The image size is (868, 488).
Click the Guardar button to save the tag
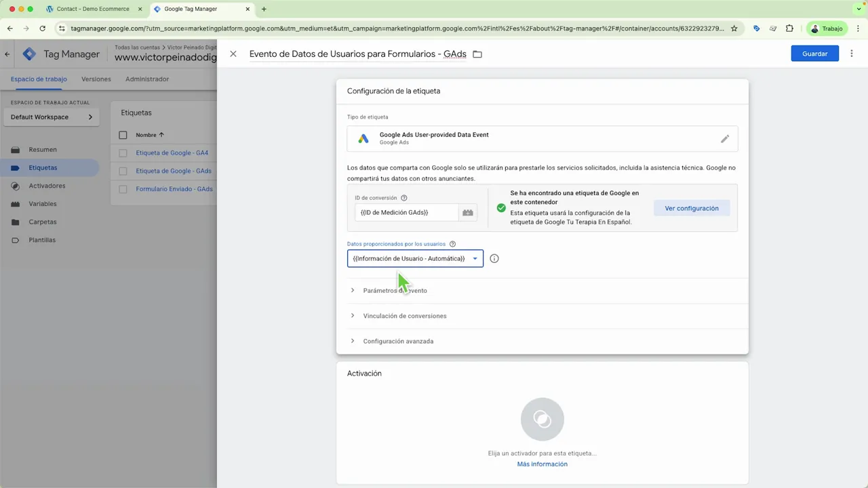pyautogui.click(x=814, y=53)
